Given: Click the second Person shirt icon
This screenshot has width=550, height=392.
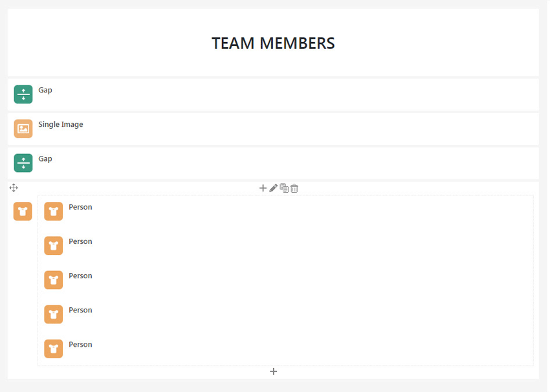Looking at the screenshot, I should tap(54, 246).
